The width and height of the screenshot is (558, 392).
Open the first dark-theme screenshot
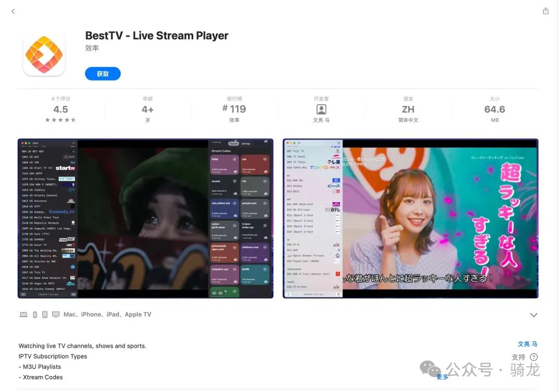146,218
